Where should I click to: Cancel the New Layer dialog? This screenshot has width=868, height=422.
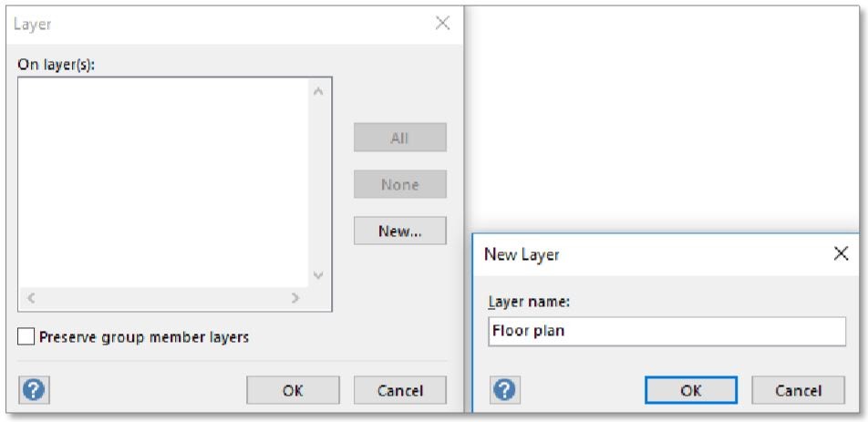pyautogui.click(x=799, y=390)
